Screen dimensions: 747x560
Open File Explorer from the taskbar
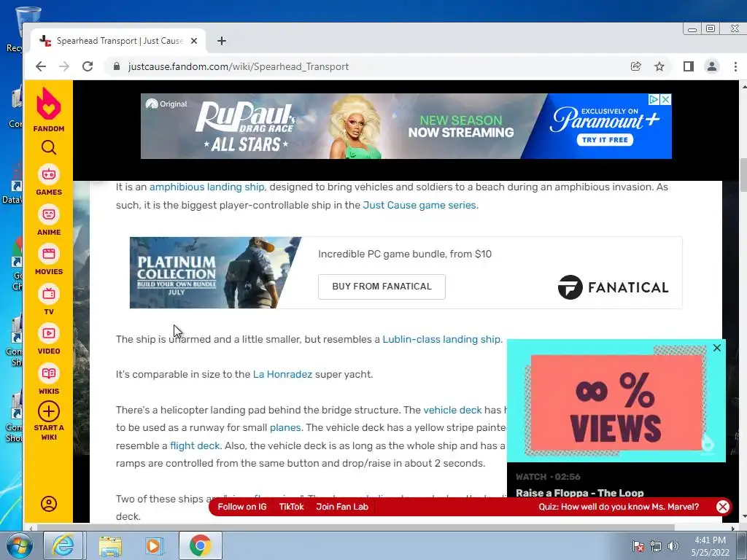coord(110,545)
